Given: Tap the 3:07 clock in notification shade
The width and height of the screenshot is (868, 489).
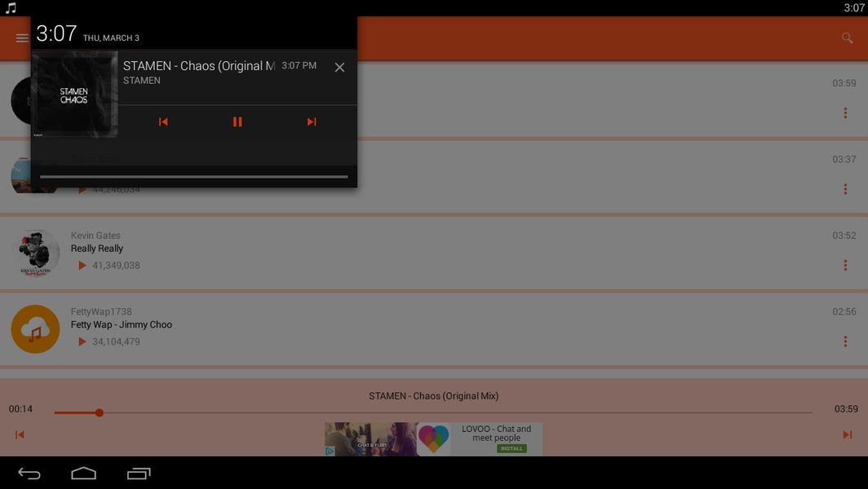Looking at the screenshot, I should 56,33.
